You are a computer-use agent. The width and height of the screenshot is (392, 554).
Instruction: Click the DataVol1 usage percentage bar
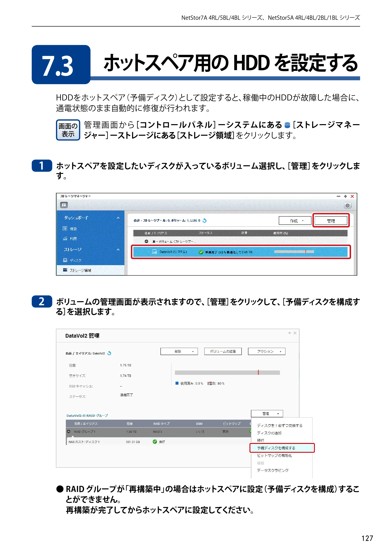pyautogui.click(x=294, y=252)
